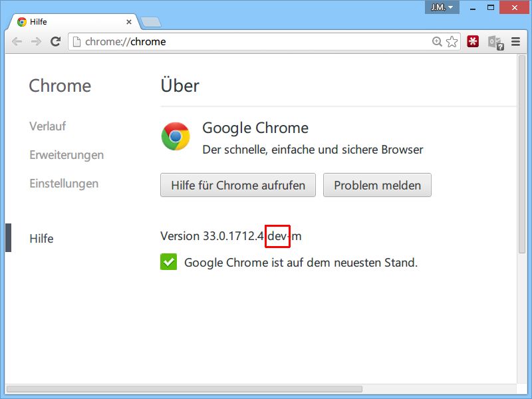The height and width of the screenshot is (399, 532).
Task: Click the Google Chrome heading
Action: pyautogui.click(x=255, y=128)
